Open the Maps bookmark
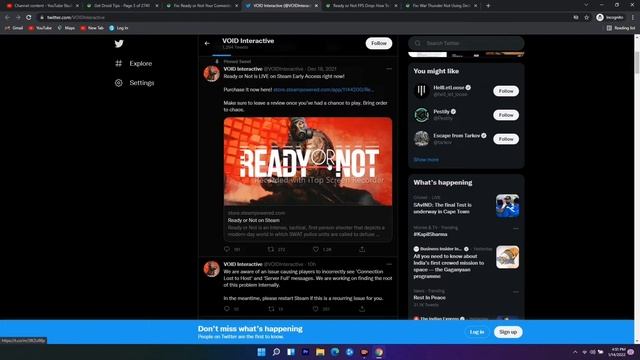The width and height of the screenshot is (640, 360). (x=66, y=28)
